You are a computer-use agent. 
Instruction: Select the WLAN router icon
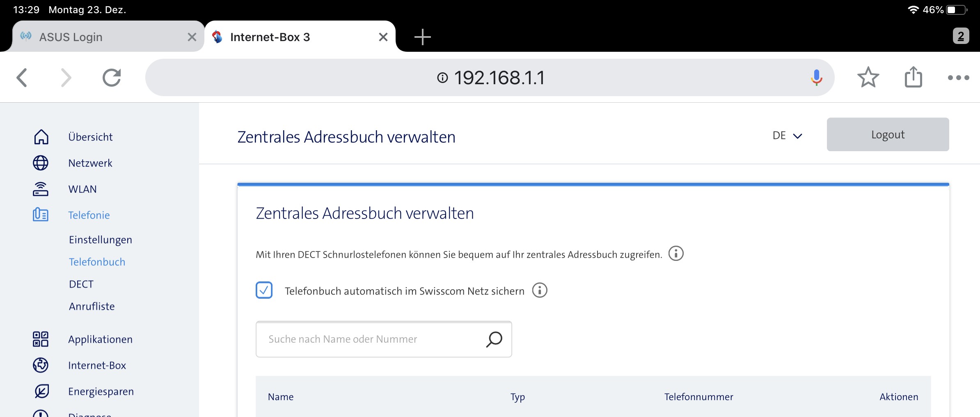pyautogui.click(x=41, y=189)
